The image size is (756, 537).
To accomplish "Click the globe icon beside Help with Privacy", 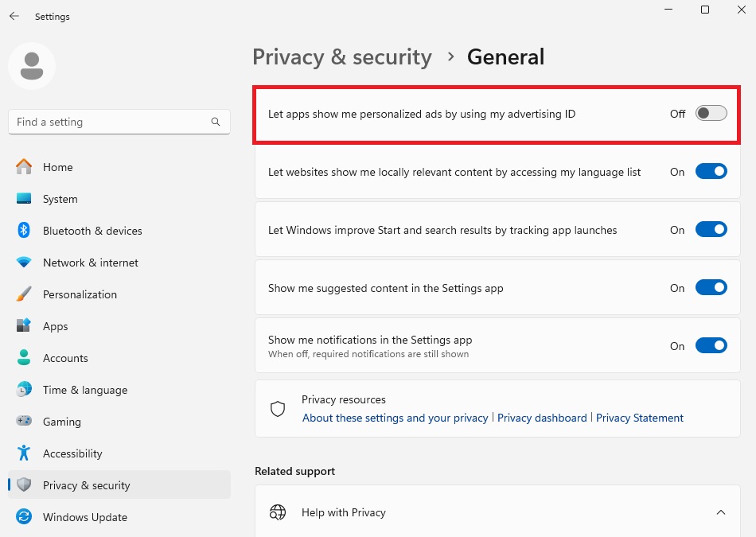I will pyautogui.click(x=278, y=512).
